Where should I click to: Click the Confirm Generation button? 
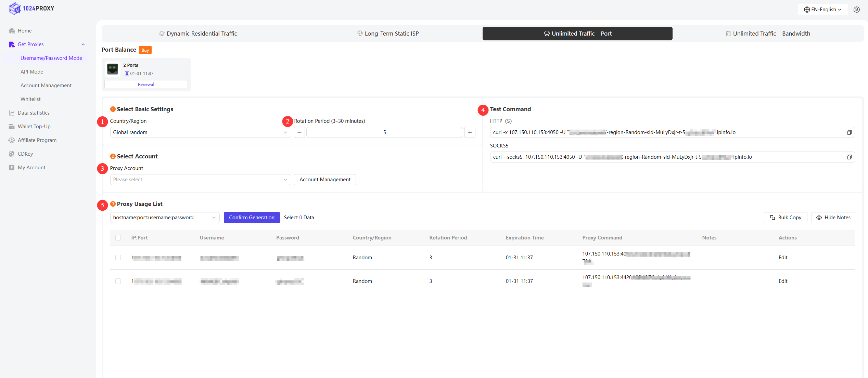[x=252, y=218]
